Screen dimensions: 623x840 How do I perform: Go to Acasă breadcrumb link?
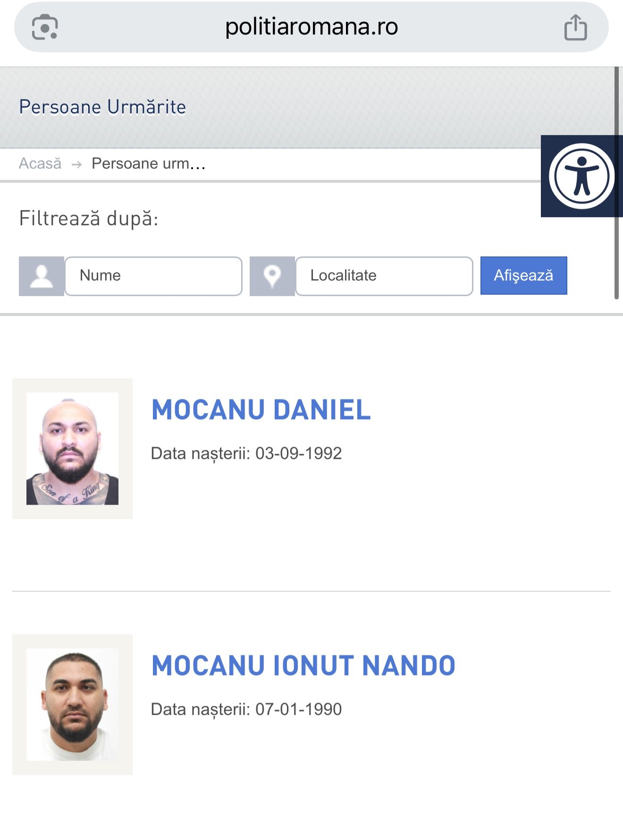pos(40,163)
